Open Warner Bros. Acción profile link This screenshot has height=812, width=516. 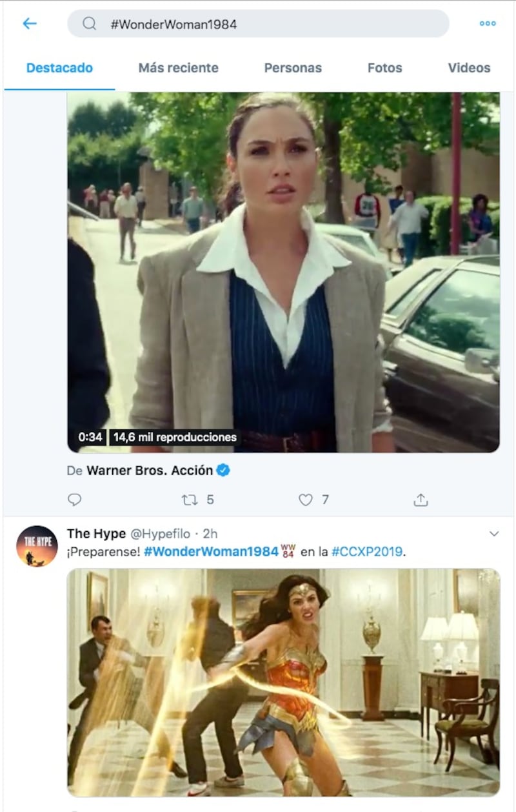tap(150, 471)
